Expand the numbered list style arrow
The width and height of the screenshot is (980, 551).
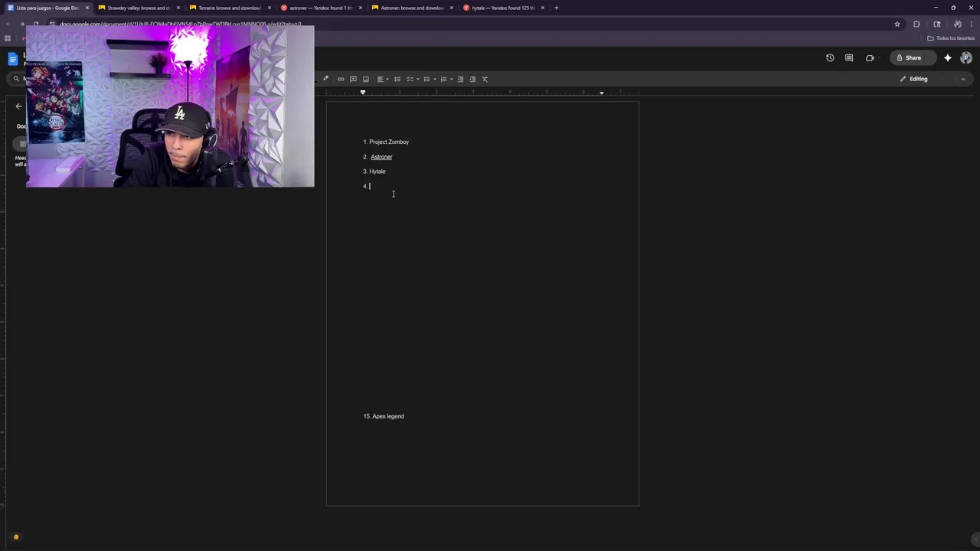click(x=452, y=79)
